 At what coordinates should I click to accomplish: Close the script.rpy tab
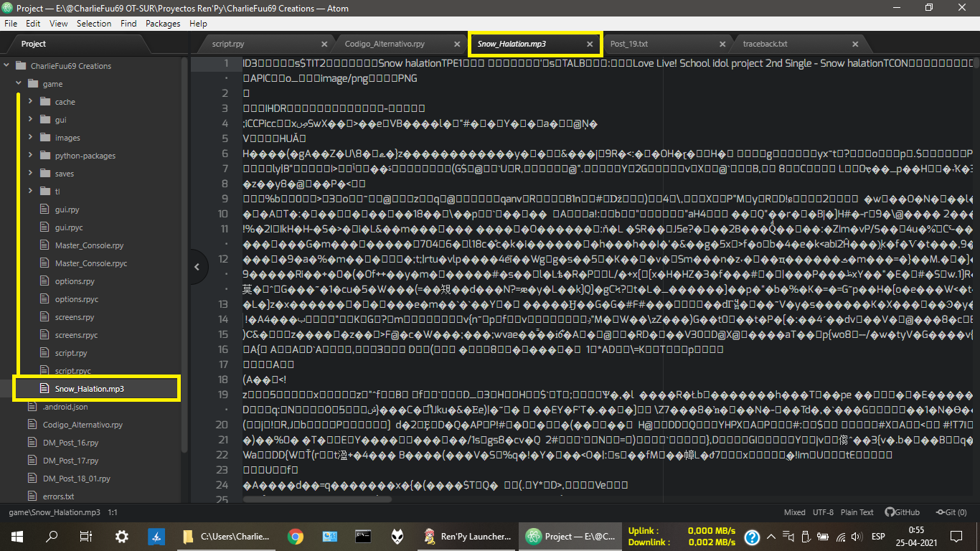pyautogui.click(x=324, y=44)
